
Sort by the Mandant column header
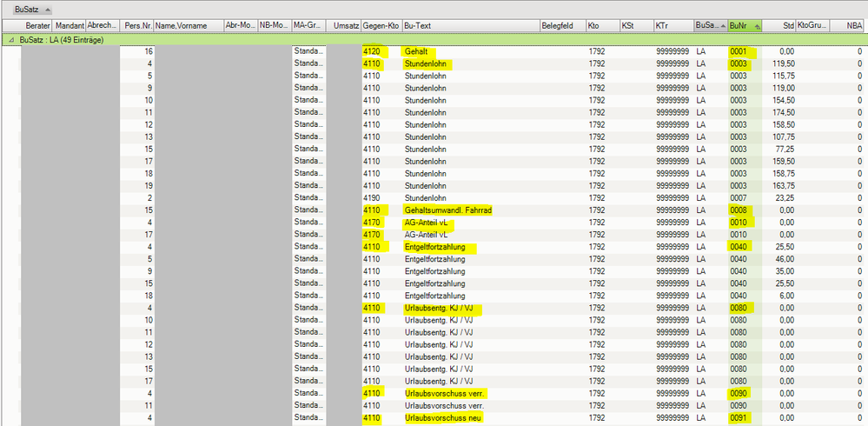(x=70, y=25)
